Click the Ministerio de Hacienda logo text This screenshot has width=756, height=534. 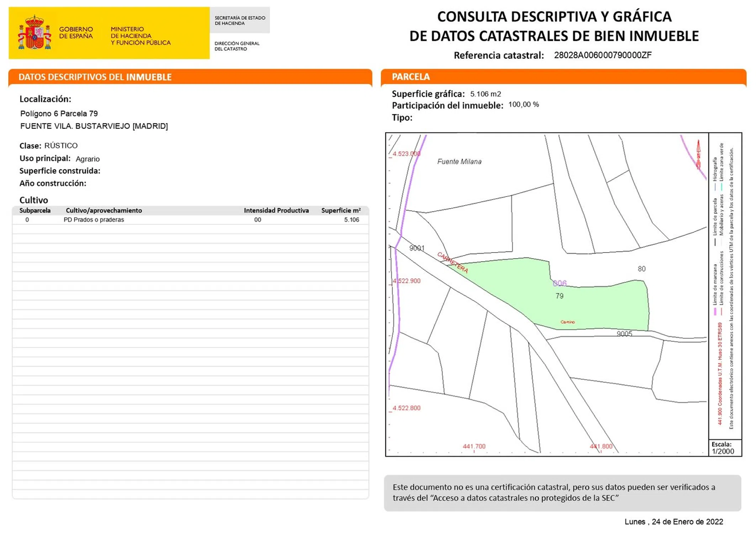tap(140, 36)
